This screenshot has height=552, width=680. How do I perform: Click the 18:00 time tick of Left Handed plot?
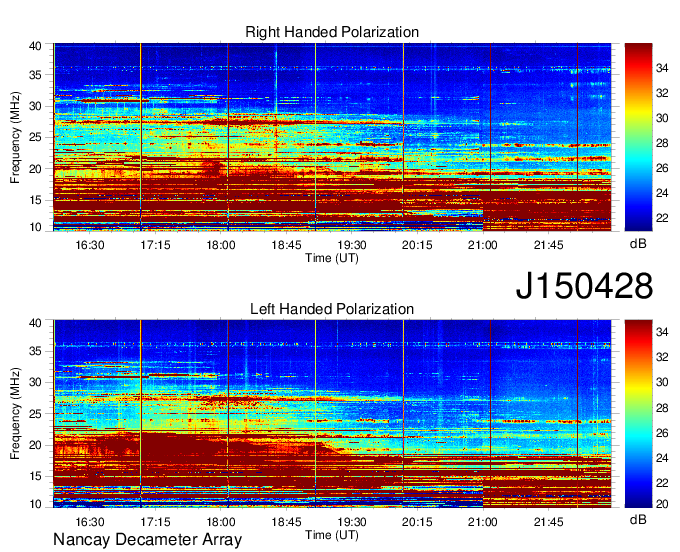point(221,522)
